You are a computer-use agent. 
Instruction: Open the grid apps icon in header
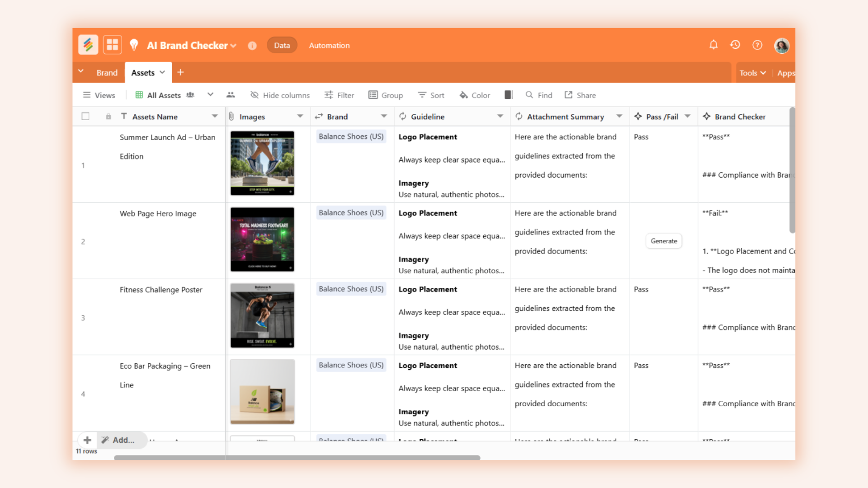112,45
